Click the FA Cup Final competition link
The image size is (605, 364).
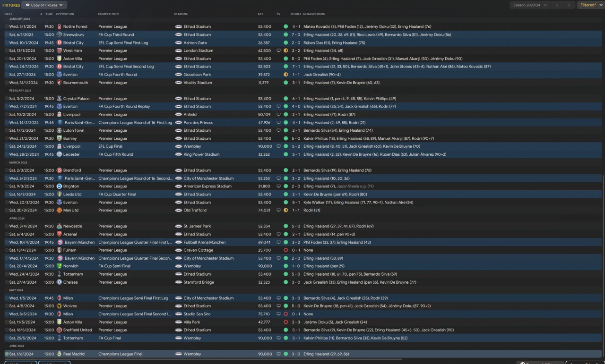pyautogui.click(x=110, y=338)
